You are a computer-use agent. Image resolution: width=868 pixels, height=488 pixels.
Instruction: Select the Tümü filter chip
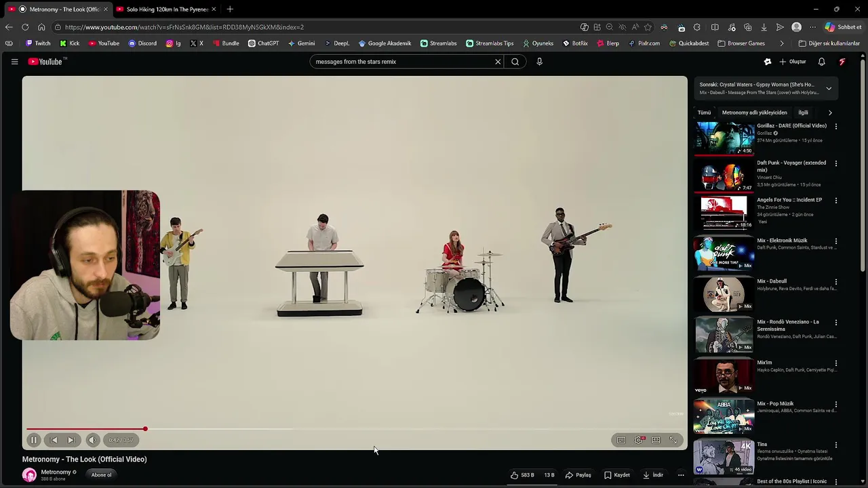click(704, 113)
